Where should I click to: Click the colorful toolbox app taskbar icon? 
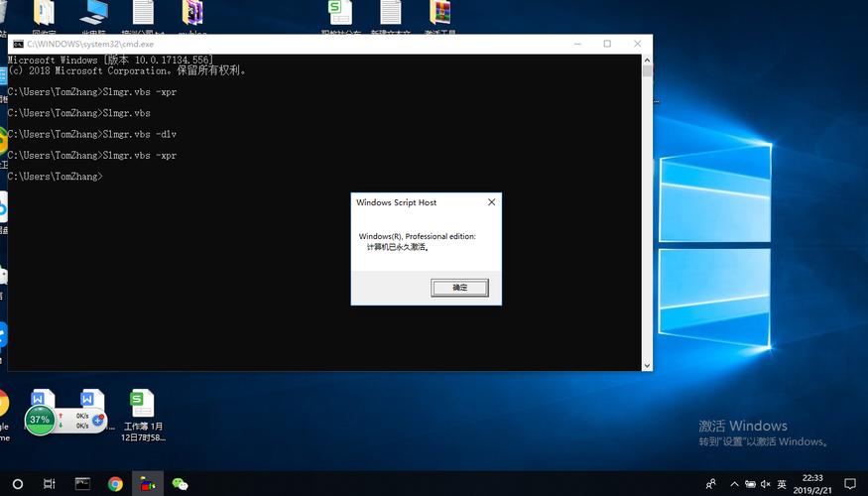[147, 484]
